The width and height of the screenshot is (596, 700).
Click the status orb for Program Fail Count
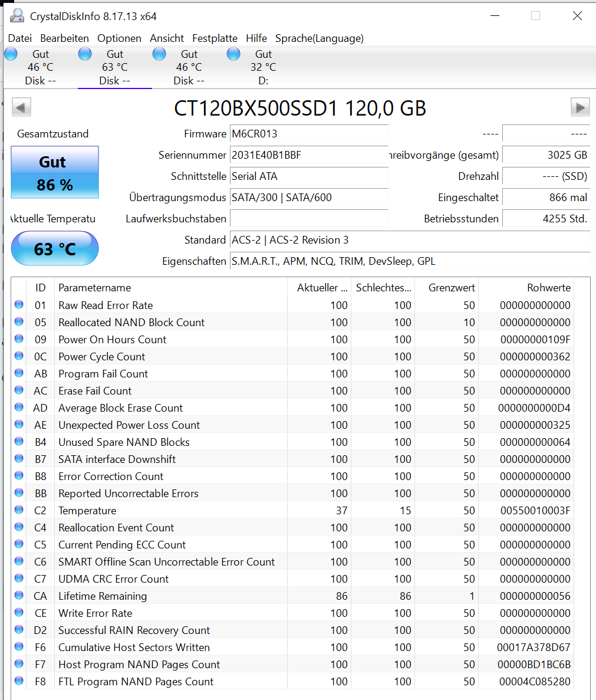tap(19, 373)
